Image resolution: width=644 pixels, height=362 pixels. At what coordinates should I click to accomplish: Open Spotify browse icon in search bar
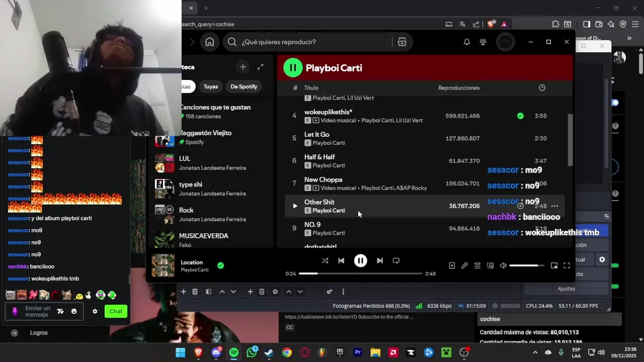point(401,42)
